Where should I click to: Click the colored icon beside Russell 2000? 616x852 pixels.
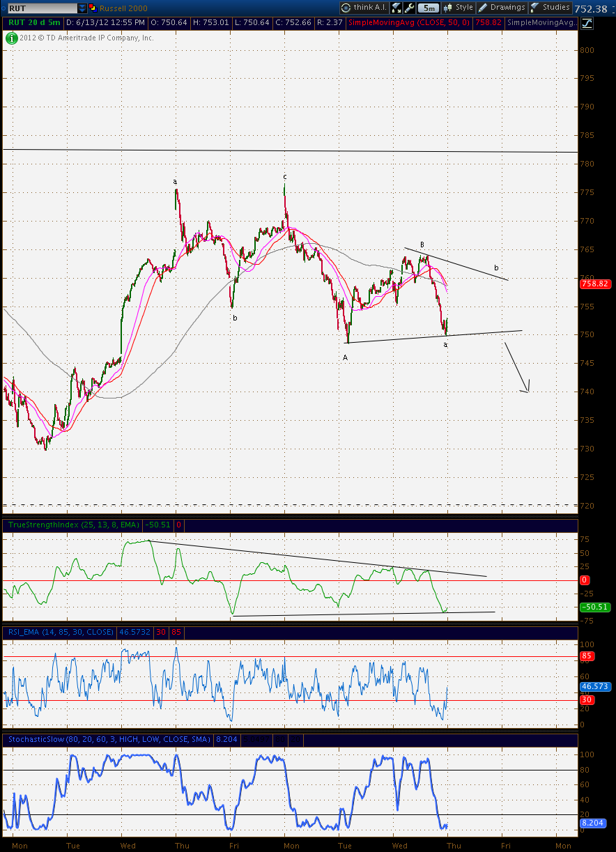(92, 8)
